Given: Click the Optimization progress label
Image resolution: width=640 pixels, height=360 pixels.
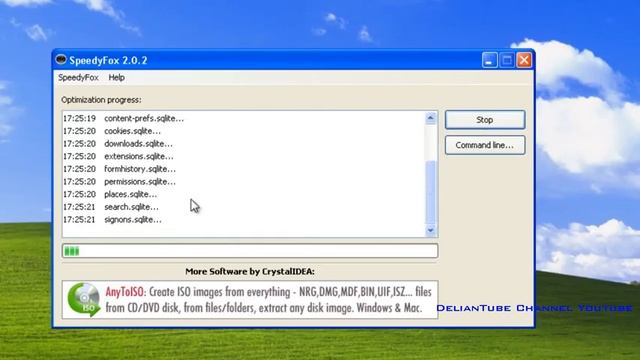Looking at the screenshot, I should click(x=101, y=100).
